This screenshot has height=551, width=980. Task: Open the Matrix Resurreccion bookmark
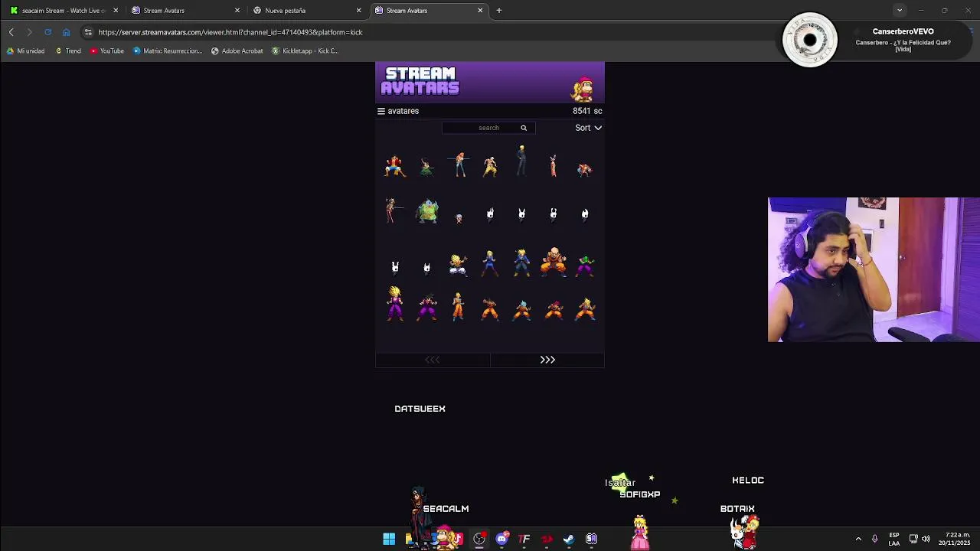coord(167,51)
